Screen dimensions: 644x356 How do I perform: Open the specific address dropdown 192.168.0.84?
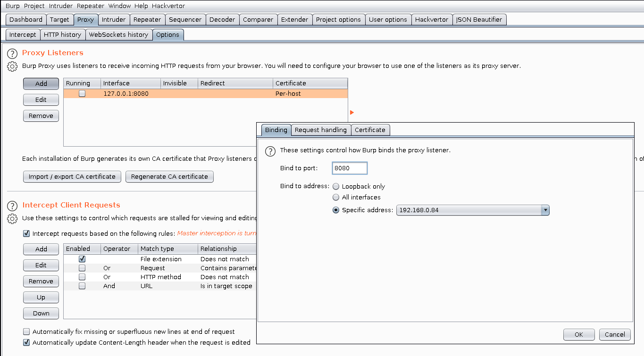pyautogui.click(x=473, y=210)
